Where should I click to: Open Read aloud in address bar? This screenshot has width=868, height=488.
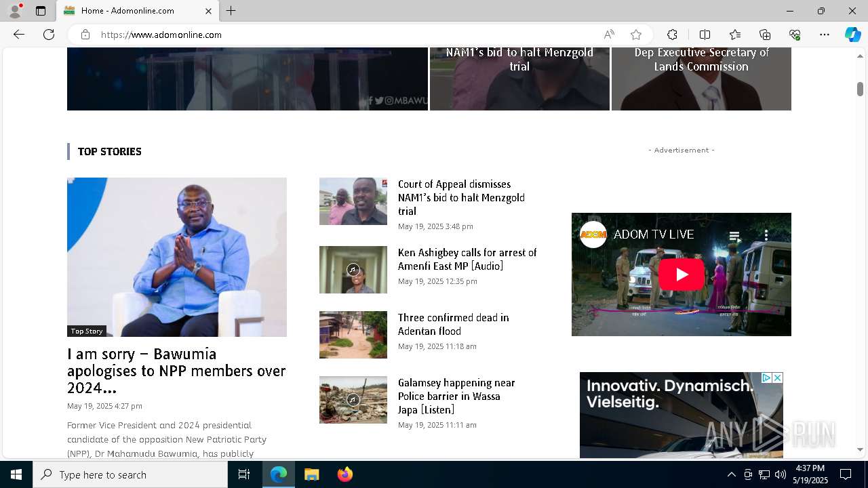pyautogui.click(x=609, y=35)
